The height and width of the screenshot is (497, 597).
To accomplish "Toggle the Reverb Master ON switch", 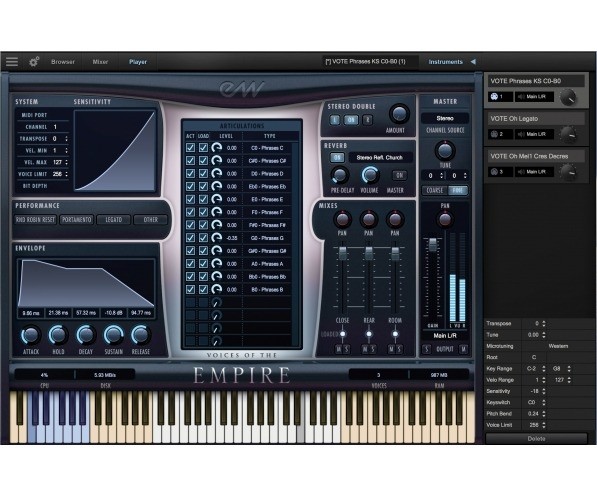I will click(x=399, y=175).
